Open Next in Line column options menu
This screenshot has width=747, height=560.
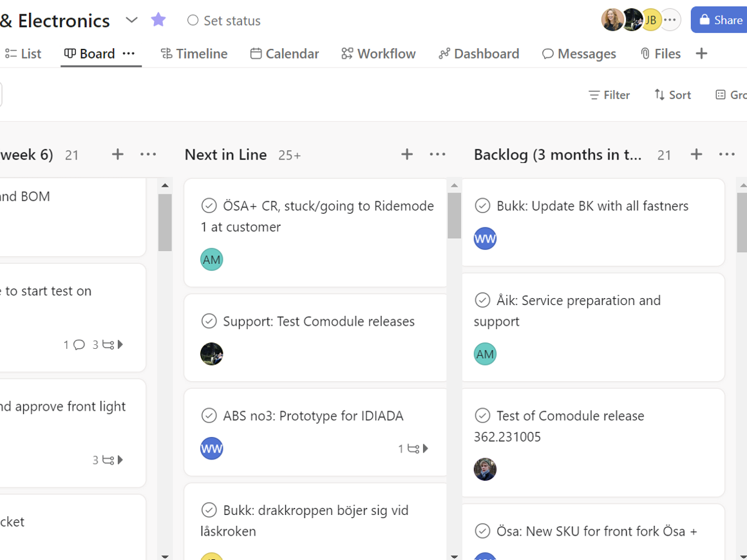437,154
